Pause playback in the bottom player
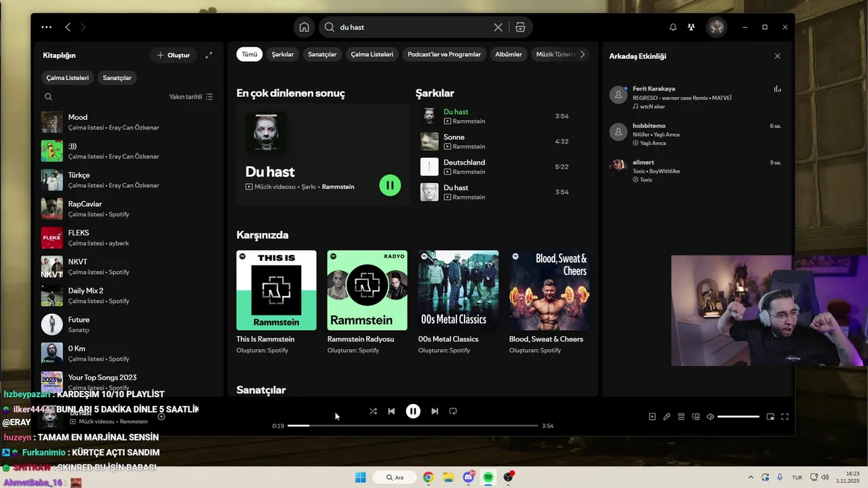868x488 pixels. point(413,411)
